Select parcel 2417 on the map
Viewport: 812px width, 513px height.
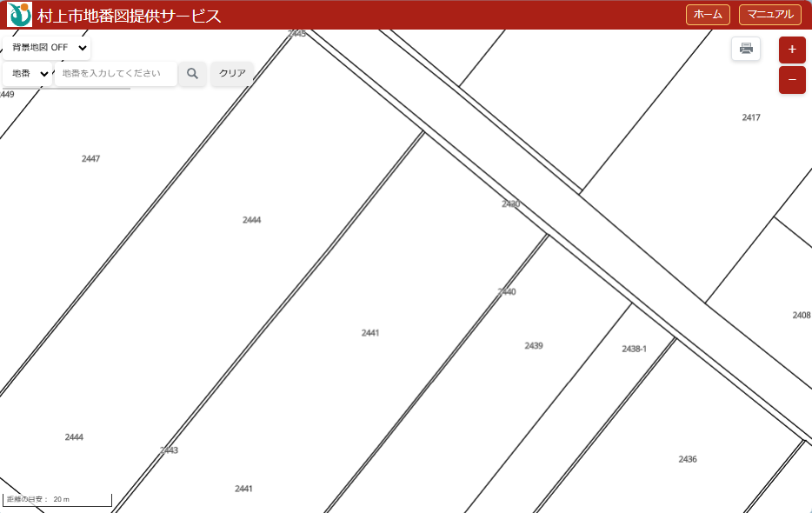[751, 117]
